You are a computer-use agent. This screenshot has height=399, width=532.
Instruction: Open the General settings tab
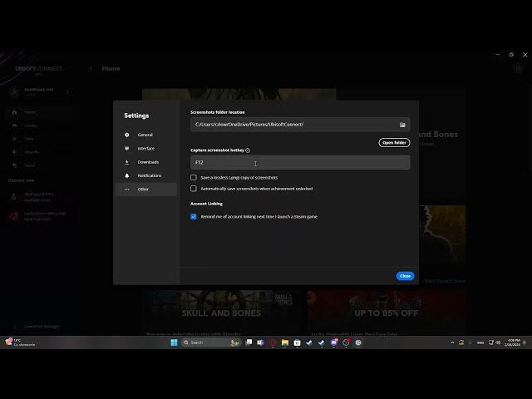[x=146, y=135]
